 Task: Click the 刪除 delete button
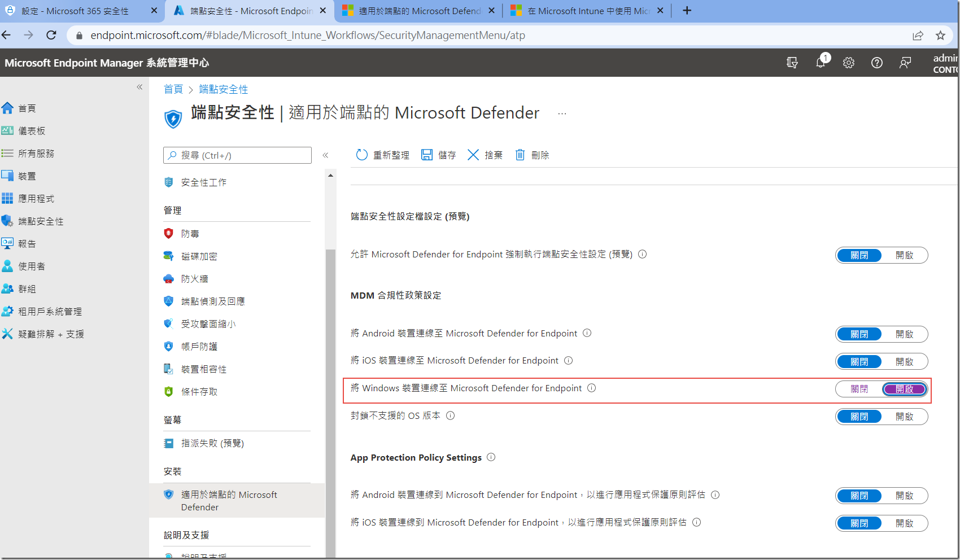532,155
